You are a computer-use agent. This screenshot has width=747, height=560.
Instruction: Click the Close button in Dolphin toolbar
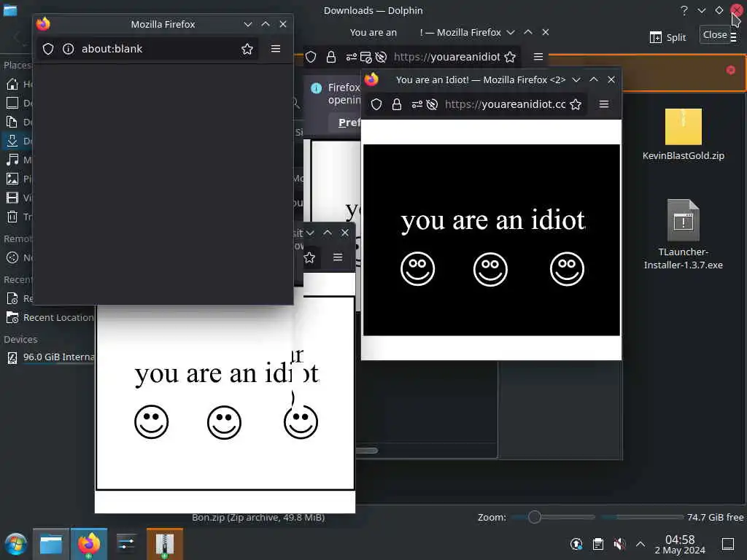[x=715, y=34]
